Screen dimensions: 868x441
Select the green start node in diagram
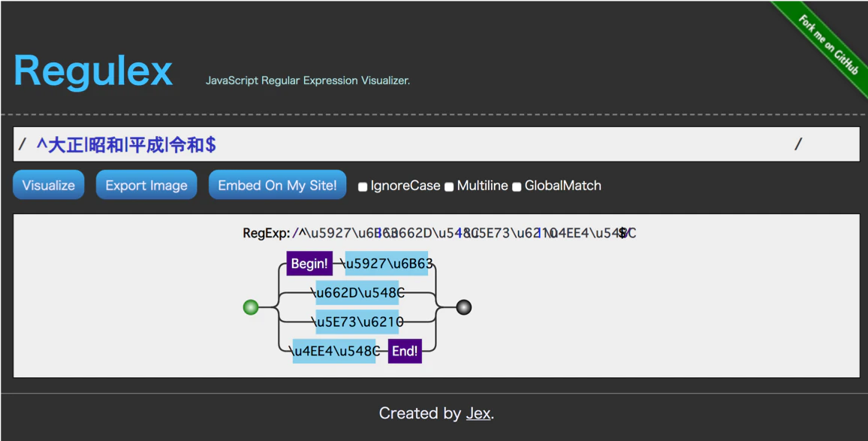(x=251, y=307)
